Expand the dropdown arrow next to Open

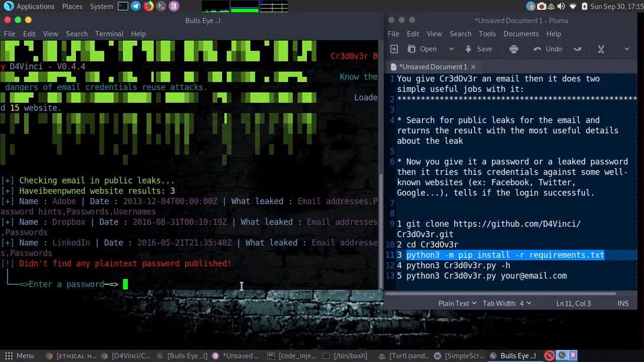pyautogui.click(x=451, y=49)
